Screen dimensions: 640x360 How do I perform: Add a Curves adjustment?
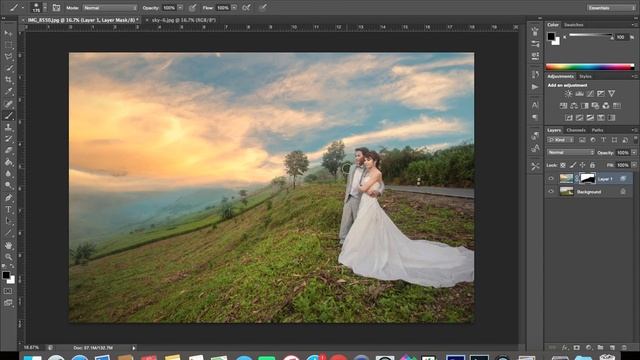coord(590,94)
